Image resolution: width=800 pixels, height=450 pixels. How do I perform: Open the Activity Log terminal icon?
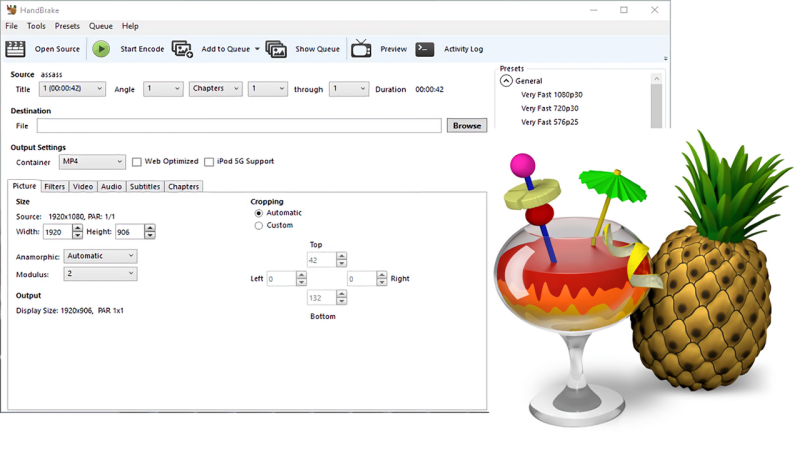(x=424, y=49)
